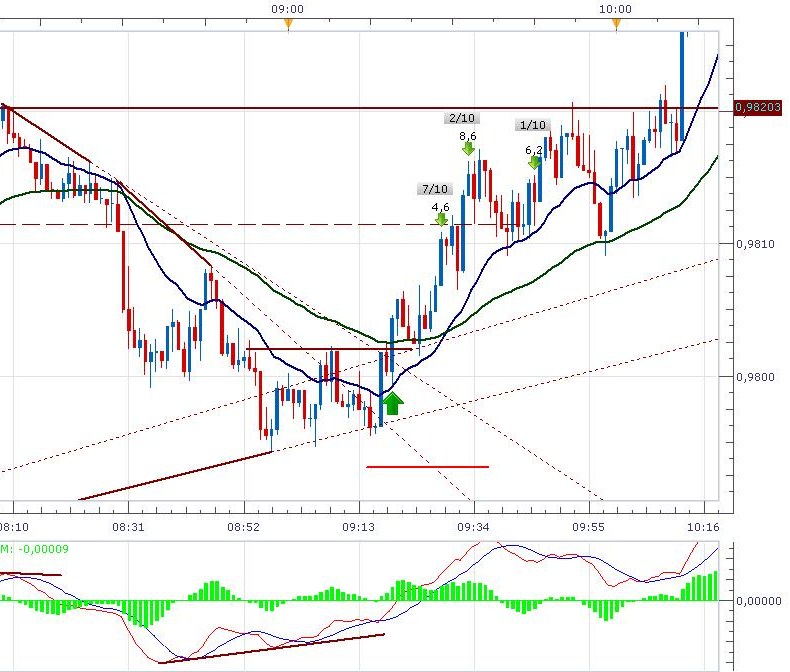The height and width of the screenshot is (672, 790).
Task: Click the green down arrow under 4,6
Action: coord(441,220)
